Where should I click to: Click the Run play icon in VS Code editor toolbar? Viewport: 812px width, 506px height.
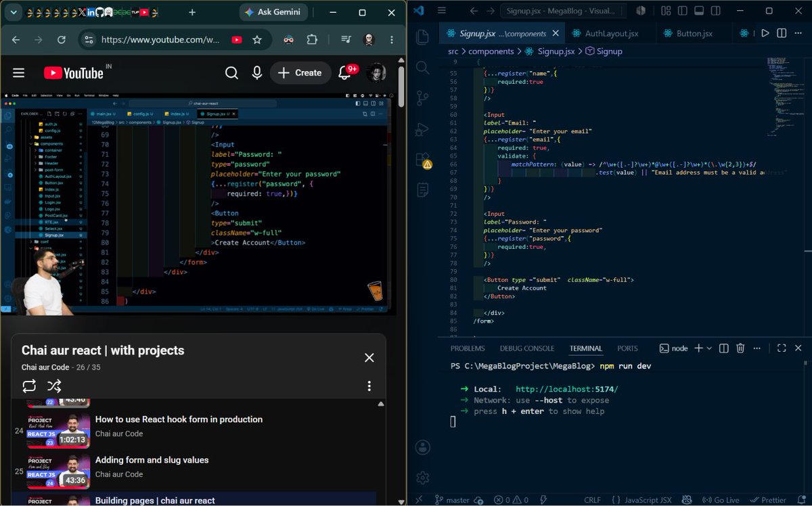765,33
